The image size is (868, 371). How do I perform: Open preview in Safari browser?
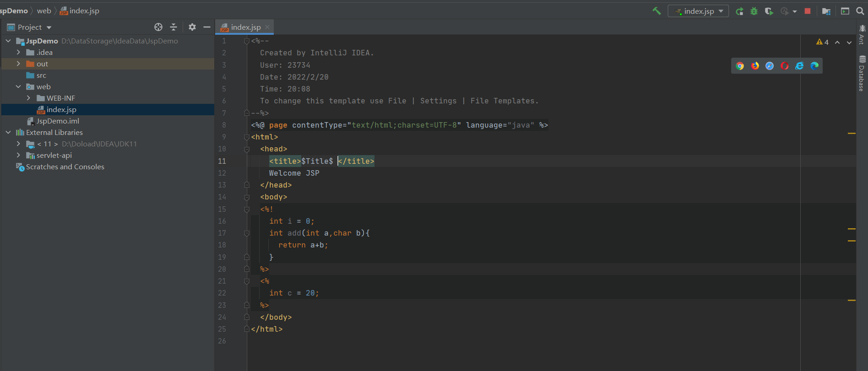770,66
